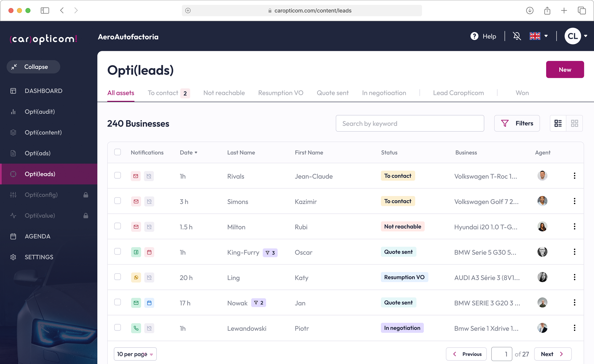
Task: Click the Facebook icon on King-Furry's row
Action: coord(136,252)
